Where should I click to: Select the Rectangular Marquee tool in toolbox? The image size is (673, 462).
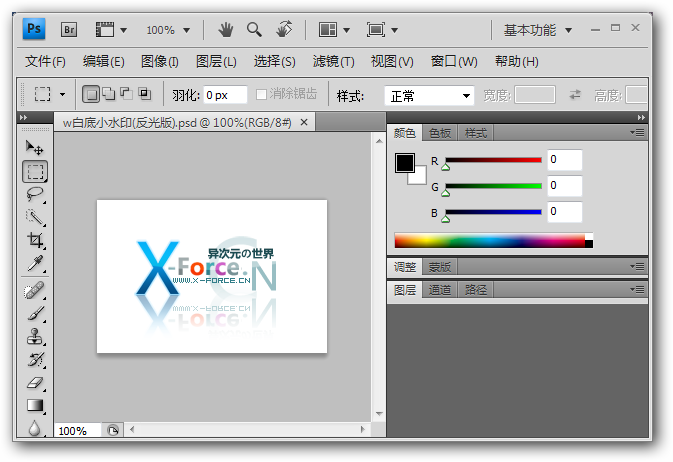tap(35, 172)
